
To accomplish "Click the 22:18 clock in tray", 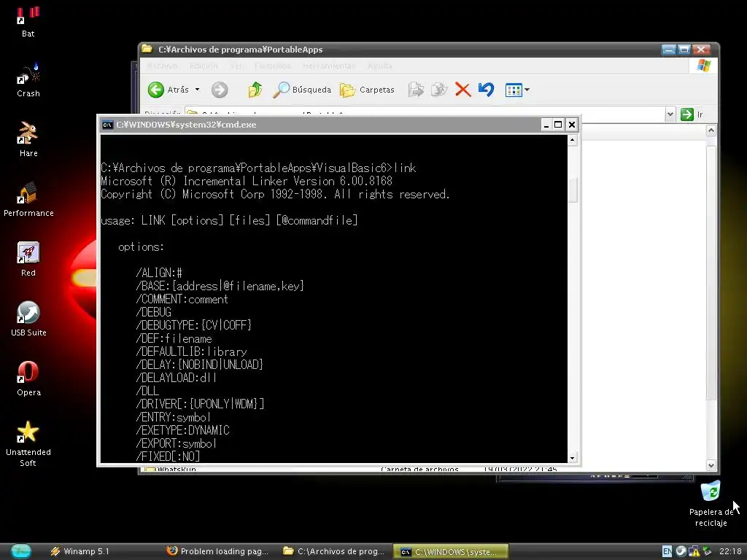I will point(730,551).
